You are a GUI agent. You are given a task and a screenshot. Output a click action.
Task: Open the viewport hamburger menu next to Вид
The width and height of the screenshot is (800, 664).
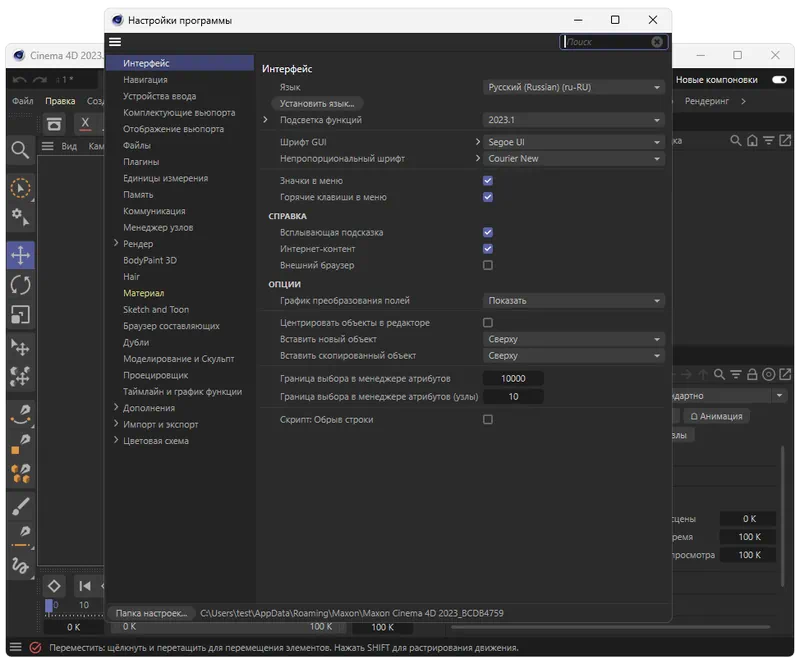pyautogui.click(x=47, y=146)
